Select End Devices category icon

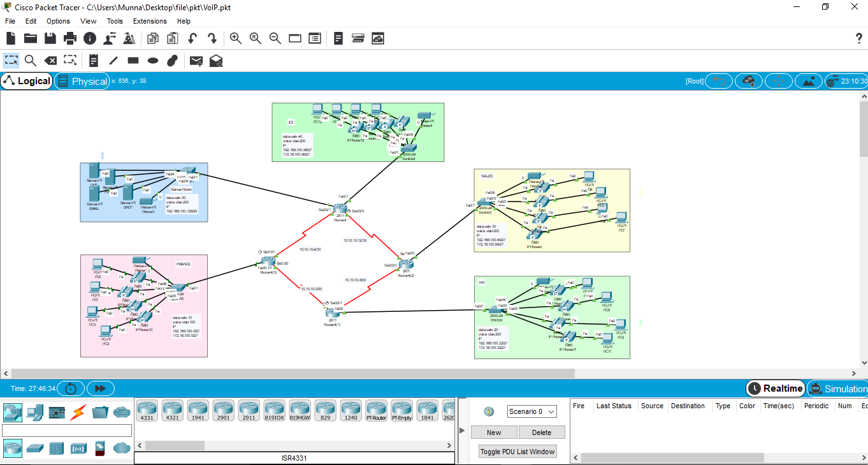[34, 412]
